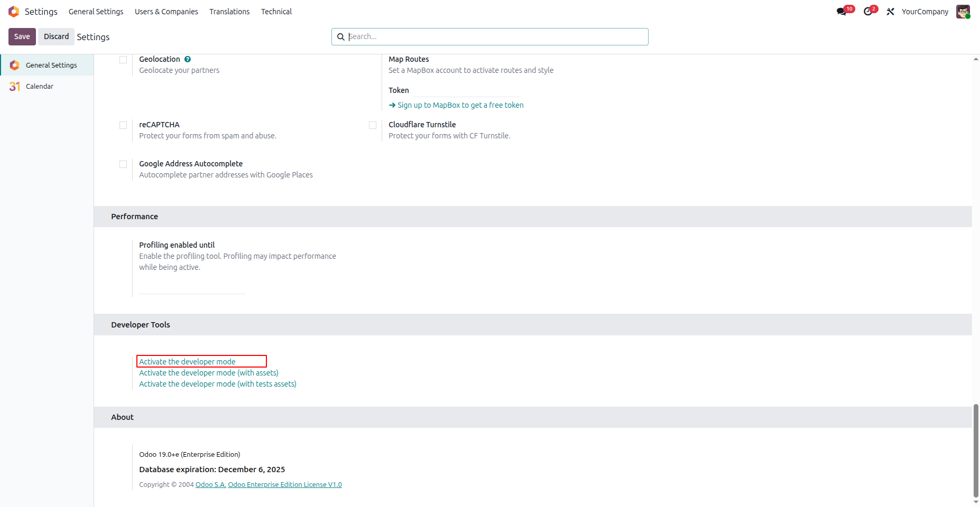Click the Map Routes label
Image resolution: width=980 pixels, height=507 pixels.
[409, 59]
